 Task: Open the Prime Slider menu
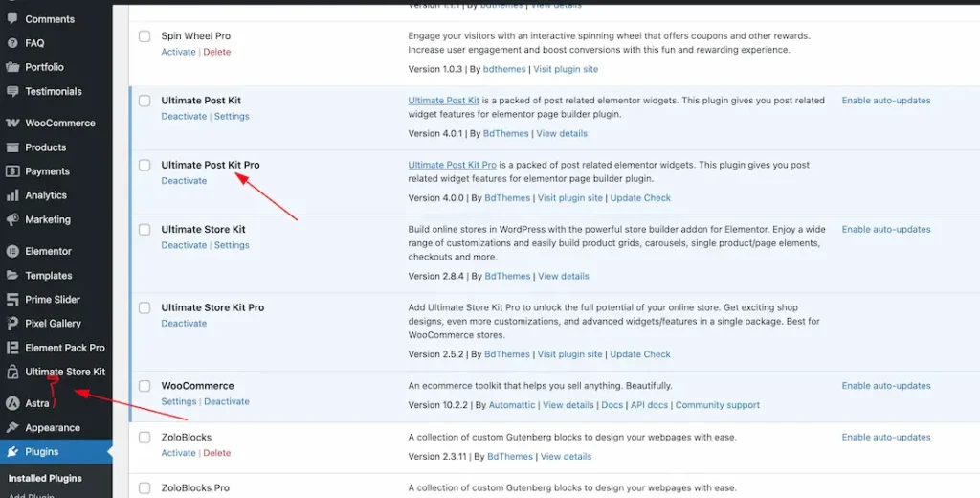coord(53,300)
